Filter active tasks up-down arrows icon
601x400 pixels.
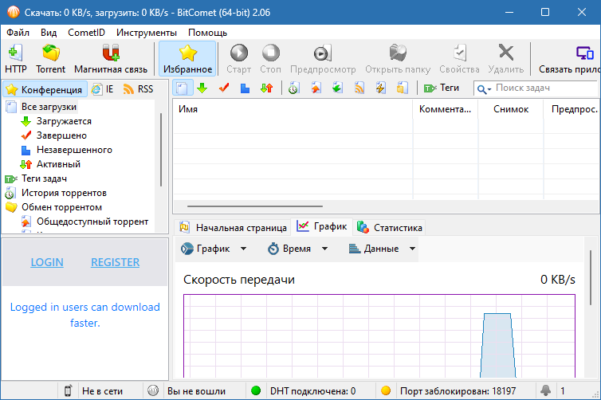[266, 88]
